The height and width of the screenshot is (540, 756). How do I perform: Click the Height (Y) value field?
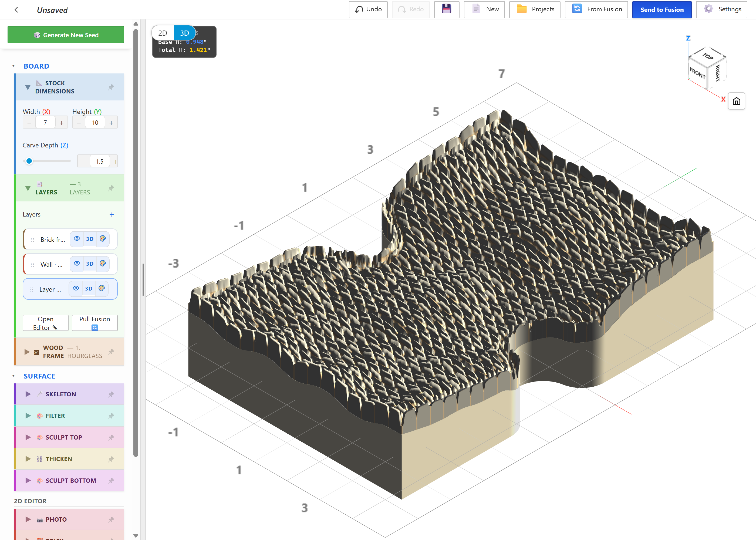tap(95, 123)
